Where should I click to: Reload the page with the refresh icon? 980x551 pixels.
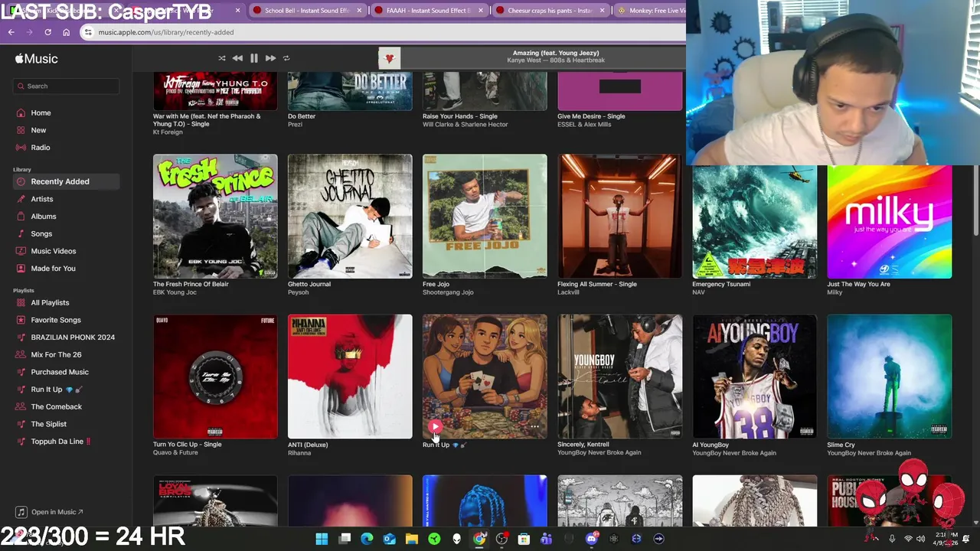click(47, 32)
